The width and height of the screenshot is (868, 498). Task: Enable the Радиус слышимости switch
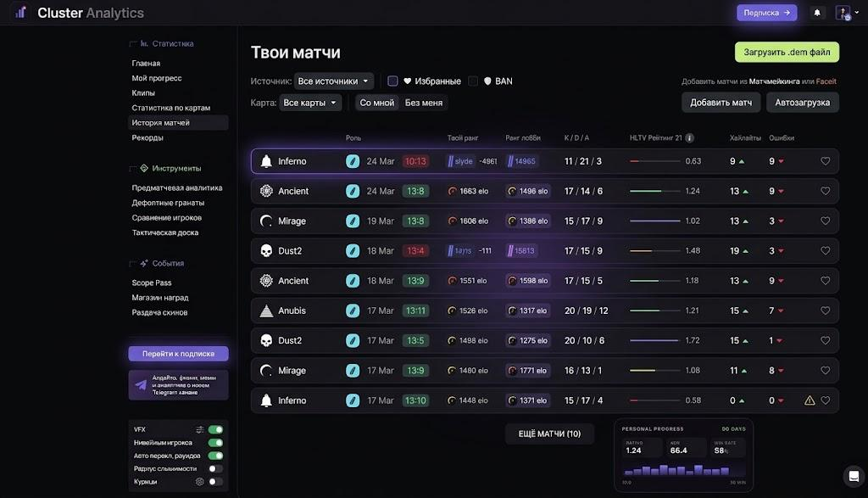click(215, 468)
